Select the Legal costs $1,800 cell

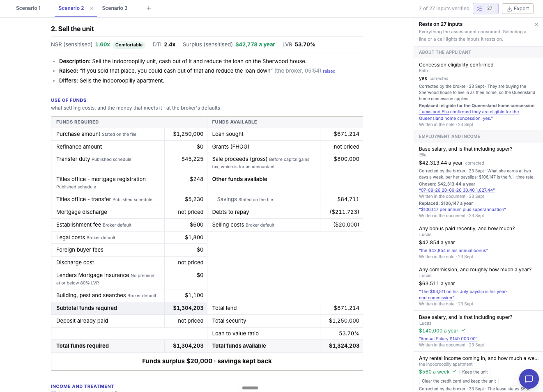186,238
